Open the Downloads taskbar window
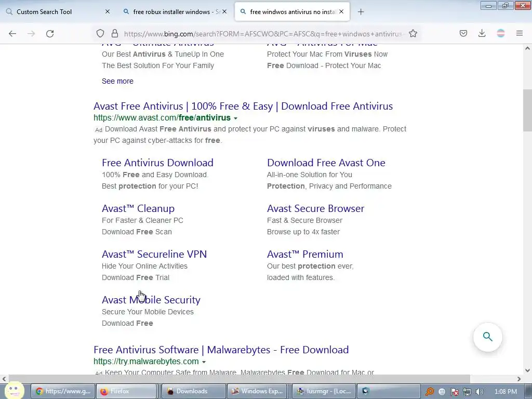The image size is (532, 399). [x=194, y=391]
